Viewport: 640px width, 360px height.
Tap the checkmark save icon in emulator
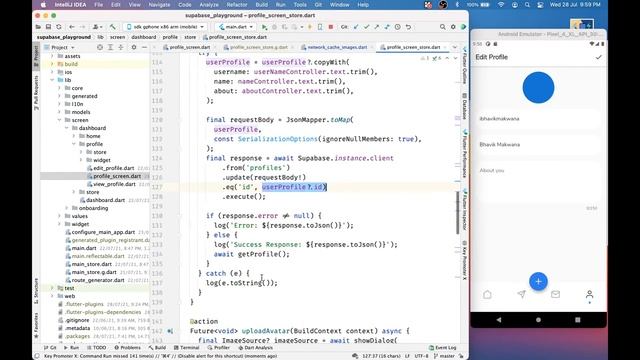click(x=598, y=57)
